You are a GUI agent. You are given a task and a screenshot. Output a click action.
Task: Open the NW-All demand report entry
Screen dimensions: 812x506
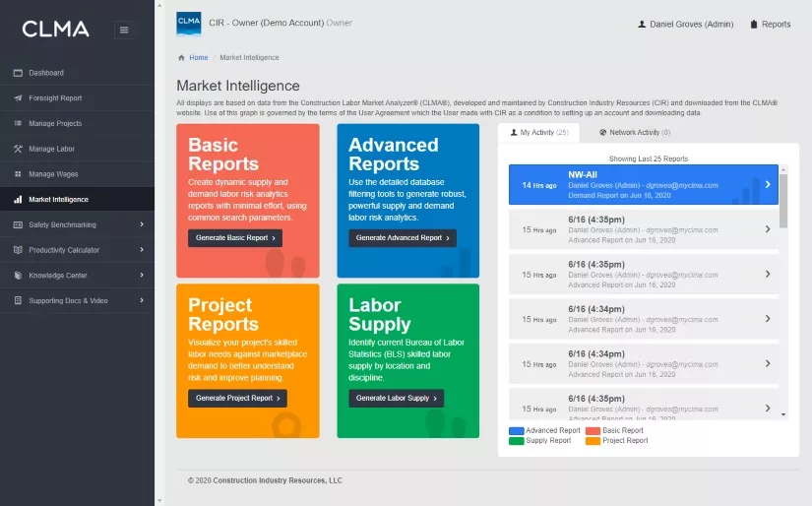[643, 185]
